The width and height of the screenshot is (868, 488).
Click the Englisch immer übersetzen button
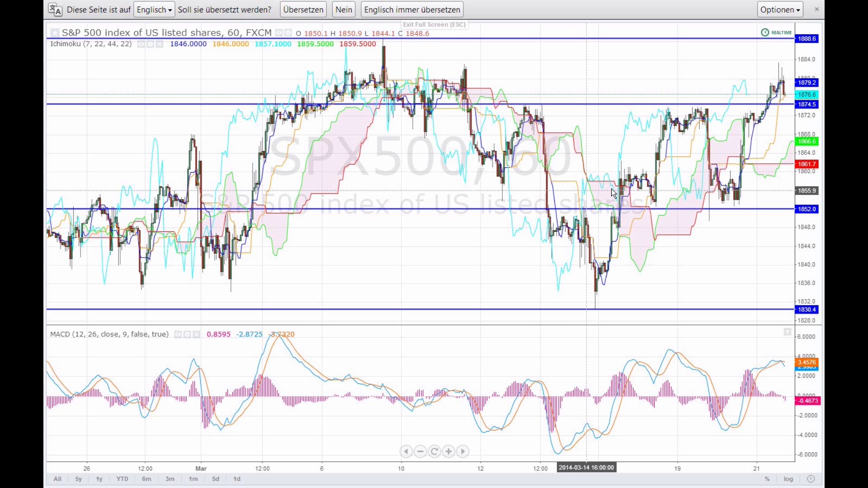click(x=412, y=9)
